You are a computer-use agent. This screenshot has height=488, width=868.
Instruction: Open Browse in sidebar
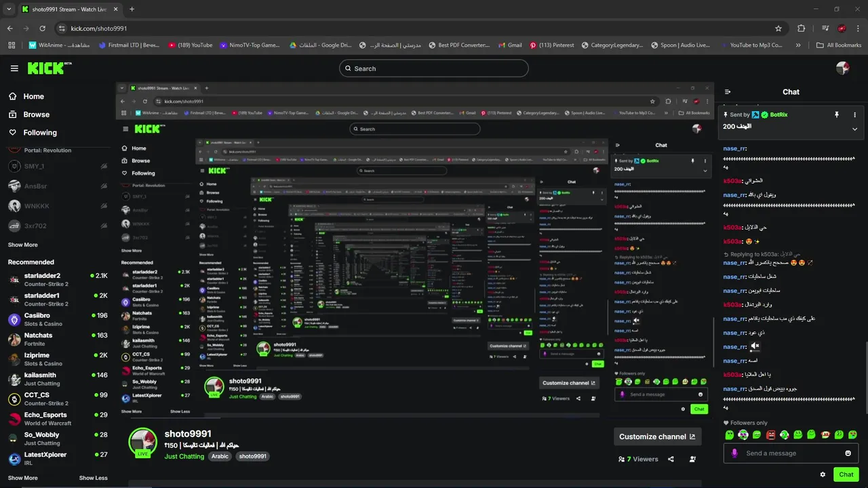(x=29, y=115)
